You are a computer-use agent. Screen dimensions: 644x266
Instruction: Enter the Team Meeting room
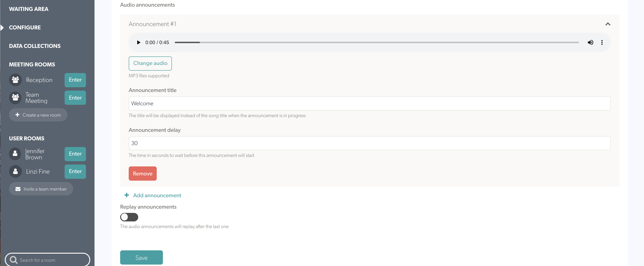coord(75,98)
